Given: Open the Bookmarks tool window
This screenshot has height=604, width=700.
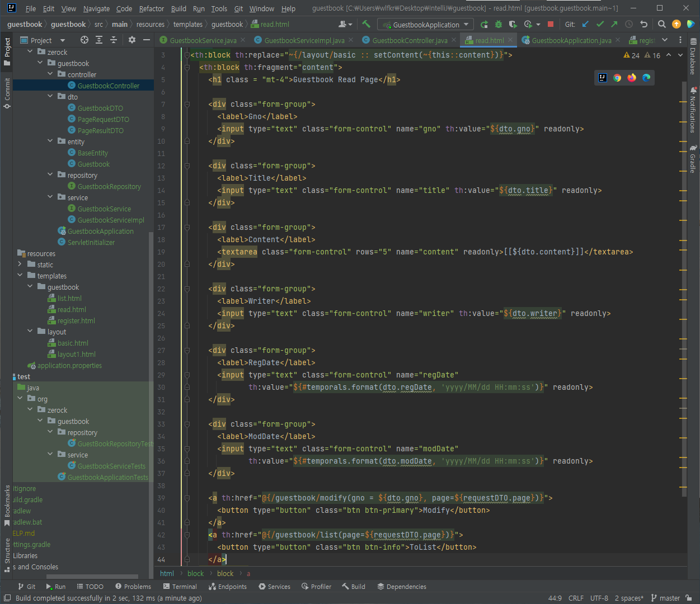Looking at the screenshot, I should tap(7, 506).
